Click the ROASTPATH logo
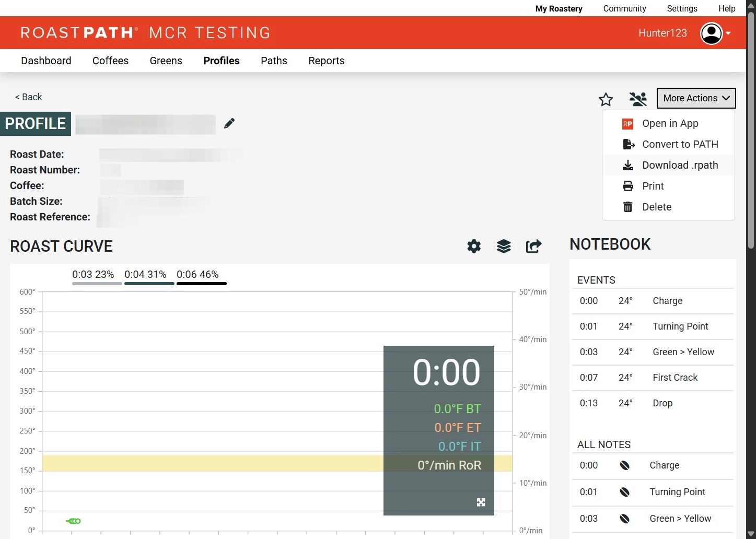The width and height of the screenshot is (756, 539). tap(79, 33)
